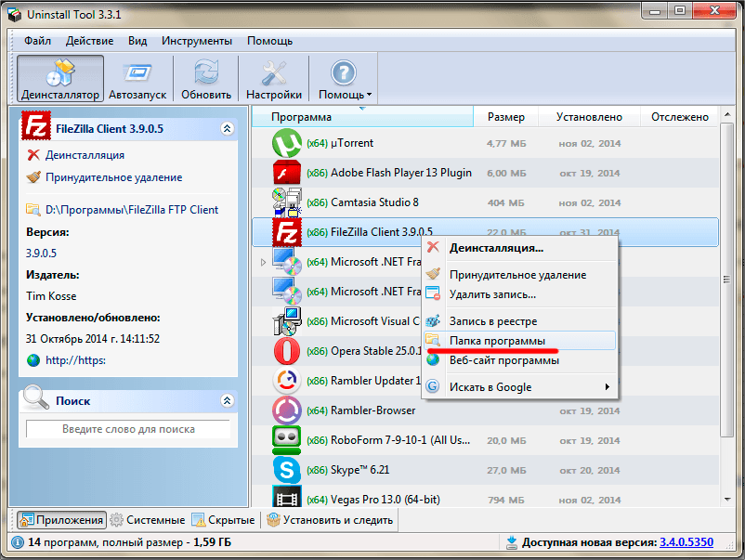Open Настройки settings from toolbar
The height and width of the screenshot is (560, 745).
point(274,78)
